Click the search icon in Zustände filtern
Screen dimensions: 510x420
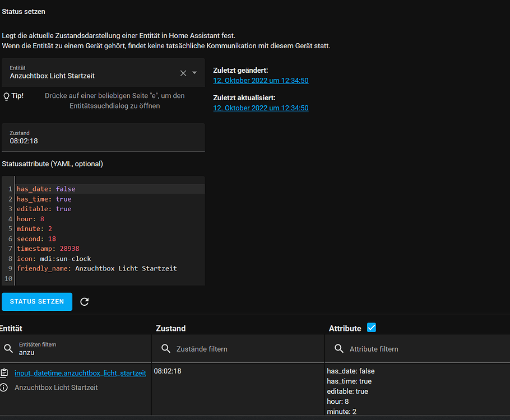(166, 349)
